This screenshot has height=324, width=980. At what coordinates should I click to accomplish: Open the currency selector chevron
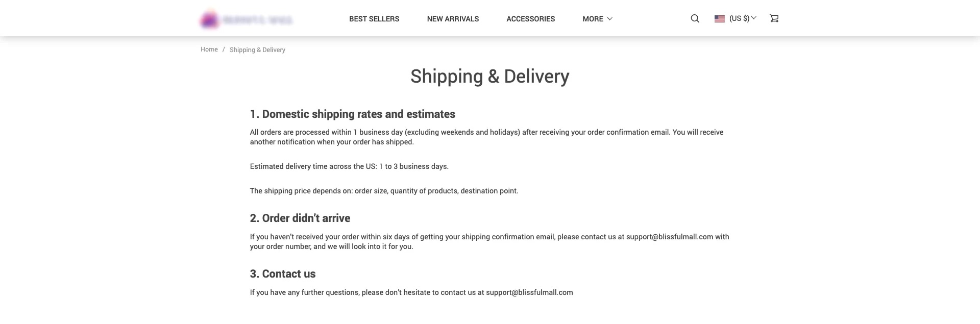pyautogui.click(x=755, y=18)
